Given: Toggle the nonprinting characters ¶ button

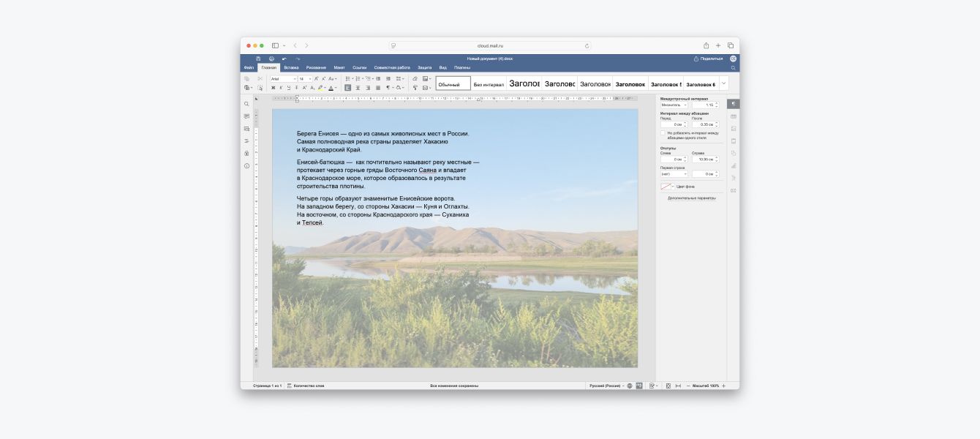Looking at the screenshot, I should [x=388, y=88].
